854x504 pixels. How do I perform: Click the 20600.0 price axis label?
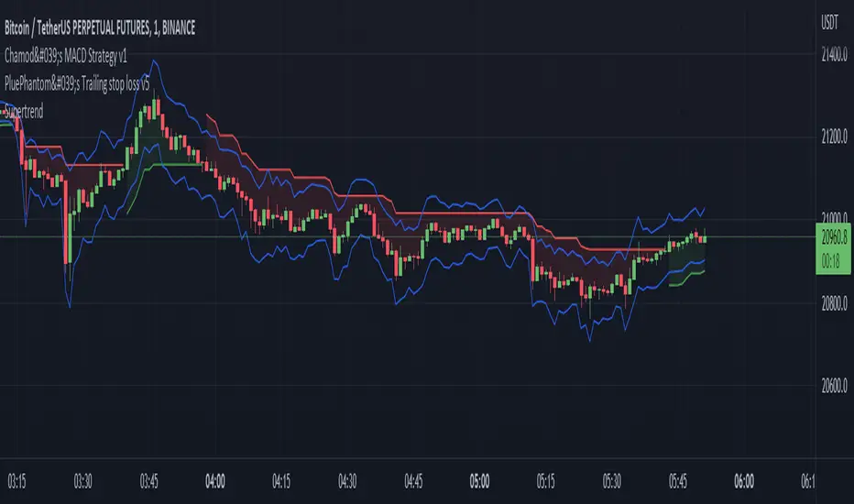[835, 386]
